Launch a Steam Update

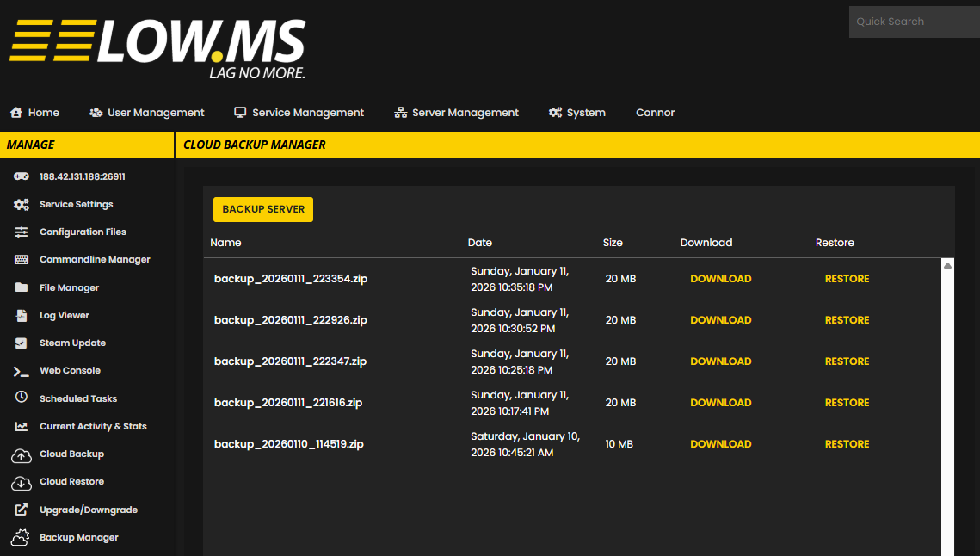74,343
